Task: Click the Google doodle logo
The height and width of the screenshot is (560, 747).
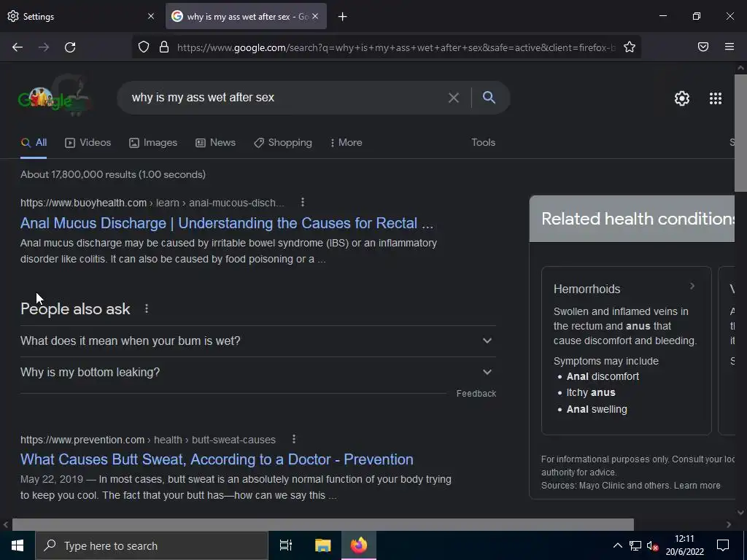Action: [x=53, y=97]
